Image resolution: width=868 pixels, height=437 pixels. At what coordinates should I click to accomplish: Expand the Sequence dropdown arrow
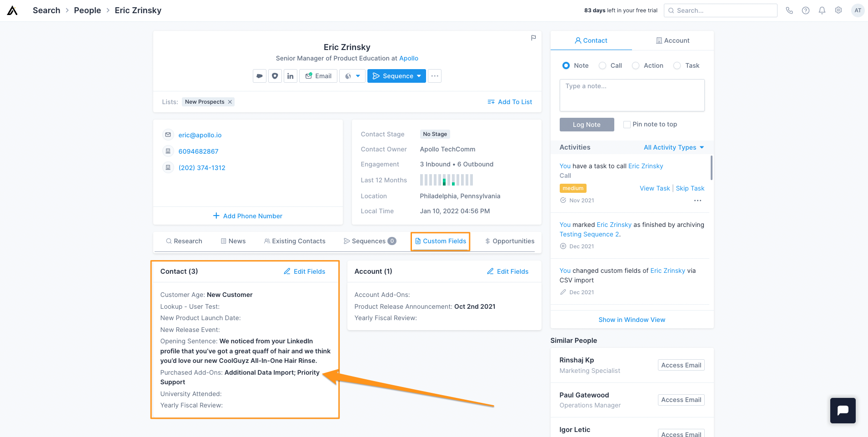pyautogui.click(x=419, y=76)
